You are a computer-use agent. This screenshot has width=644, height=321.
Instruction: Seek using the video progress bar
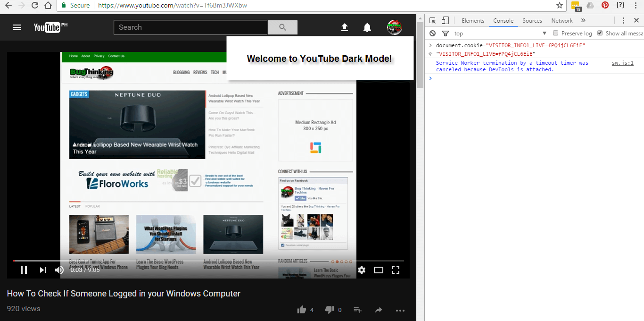click(208, 261)
